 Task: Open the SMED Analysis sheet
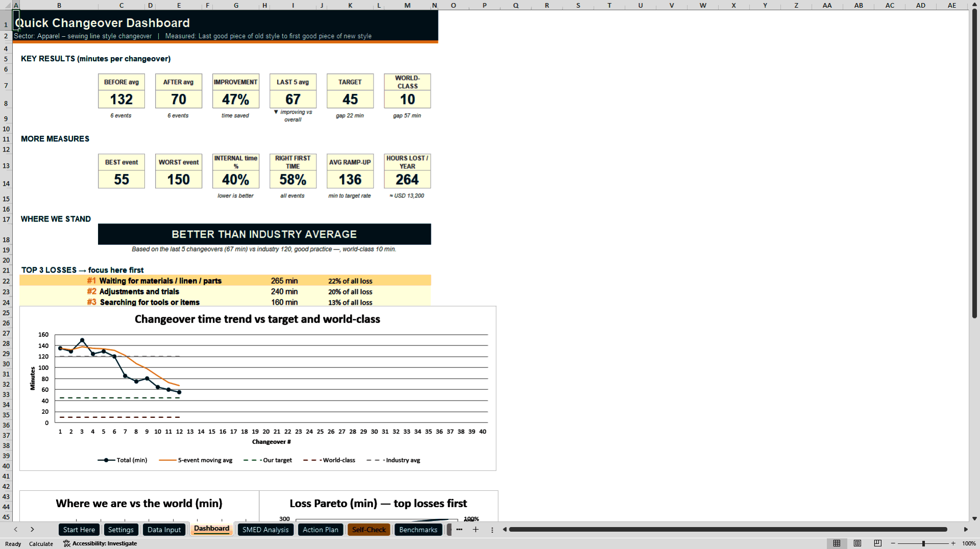pyautogui.click(x=265, y=530)
